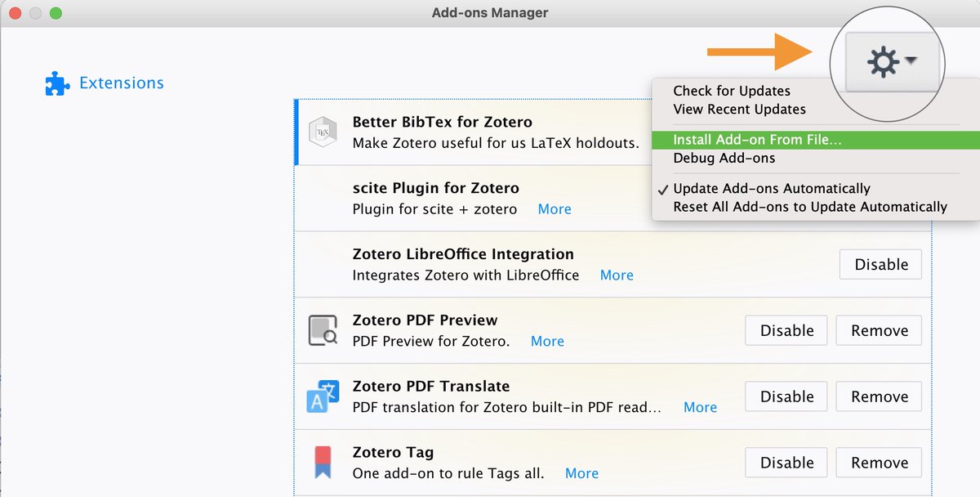Viewport: 980px width, 497px height.
Task: Open More info for scite Plugin
Action: point(555,209)
